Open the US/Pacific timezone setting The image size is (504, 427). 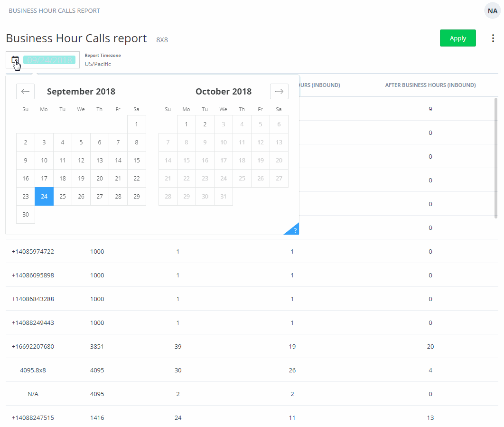click(x=98, y=64)
